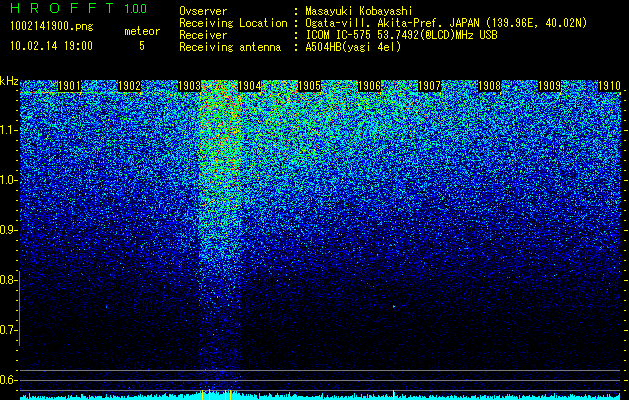Click the 0.8 kHz axis tick label

pyautogui.click(x=9, y=280)
